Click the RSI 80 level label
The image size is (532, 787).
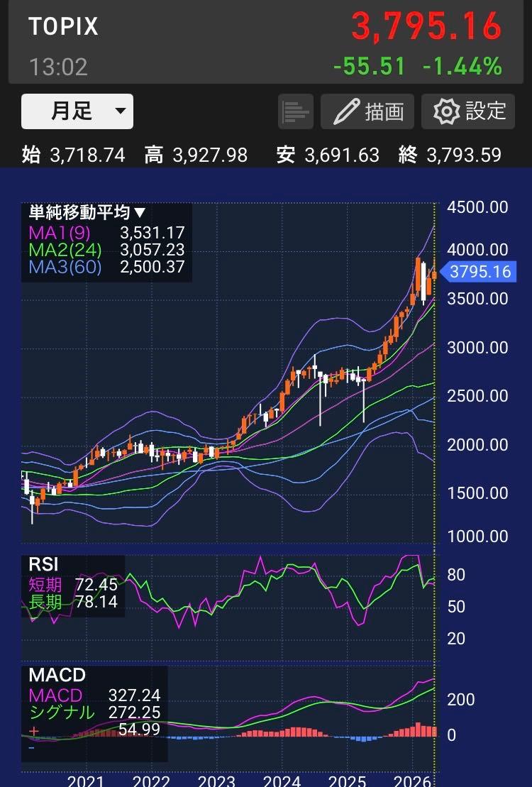[455, 575]
